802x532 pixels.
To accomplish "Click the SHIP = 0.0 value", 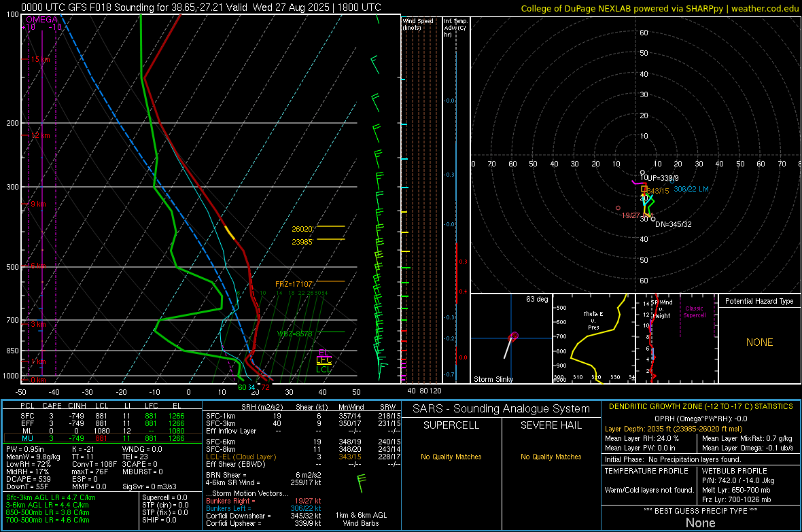I will pos(159,520).
